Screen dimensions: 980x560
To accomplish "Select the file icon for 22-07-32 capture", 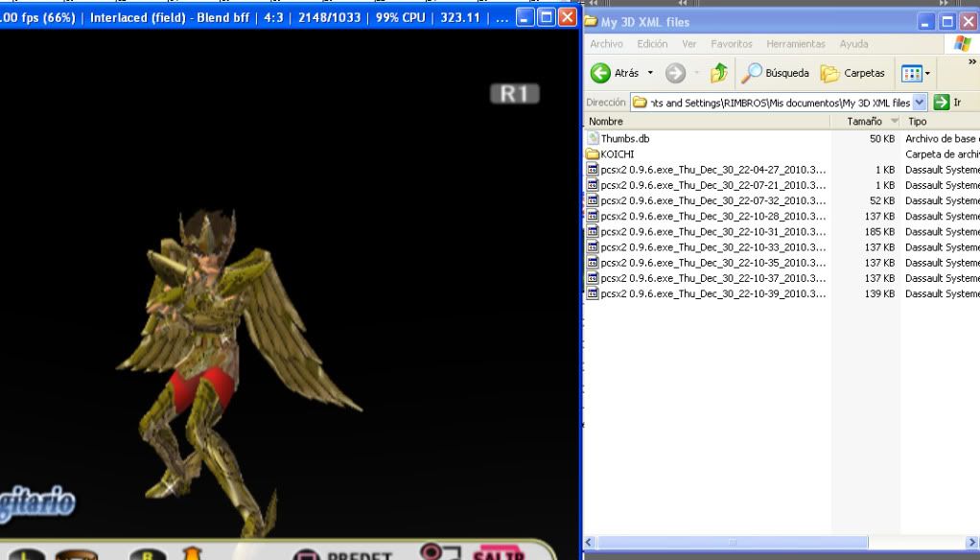I will (x=593, y=200).
